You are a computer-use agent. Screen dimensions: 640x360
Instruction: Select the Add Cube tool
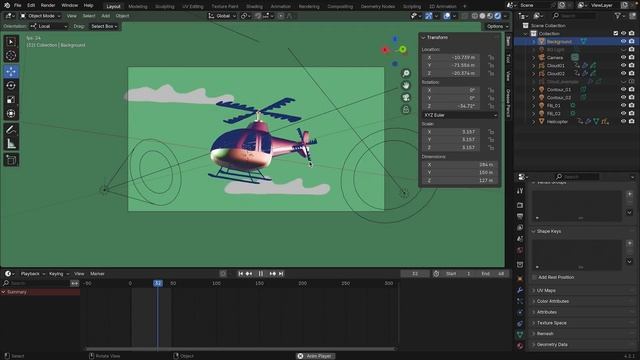pyautogui.click(x=11, y=160)
